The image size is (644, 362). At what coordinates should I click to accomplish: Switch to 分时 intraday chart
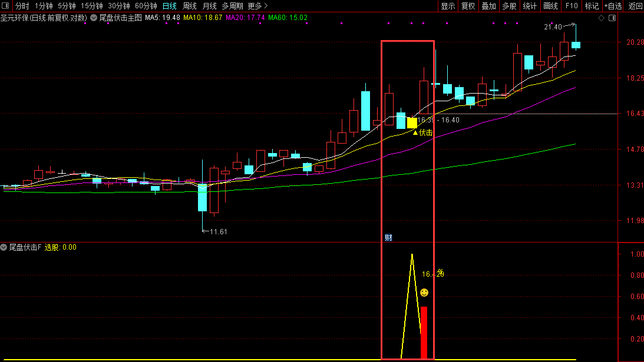(x=22, y=6)
